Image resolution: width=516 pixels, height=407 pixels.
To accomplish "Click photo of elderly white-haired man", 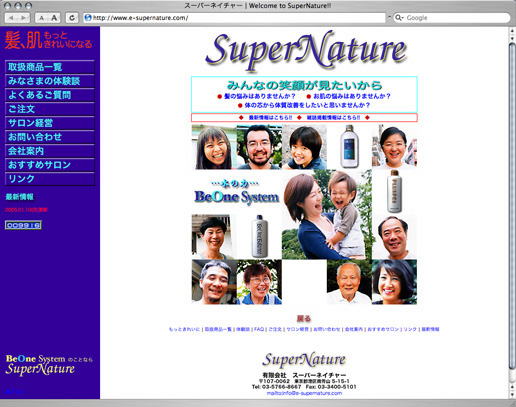I will pos(349,282).
